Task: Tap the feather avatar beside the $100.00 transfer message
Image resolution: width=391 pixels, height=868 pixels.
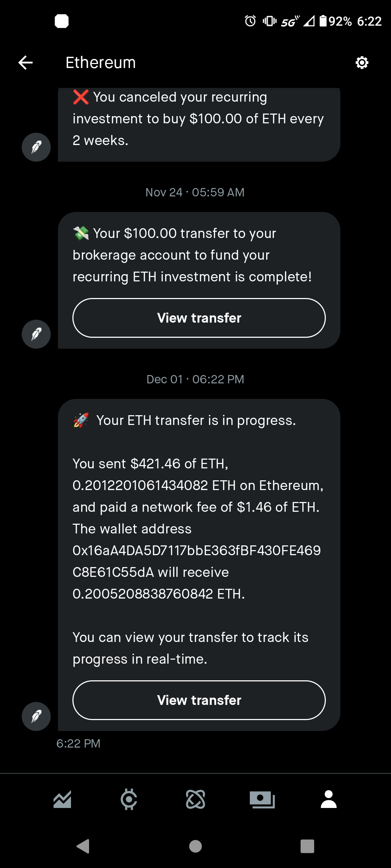Action: coord(36,334)
